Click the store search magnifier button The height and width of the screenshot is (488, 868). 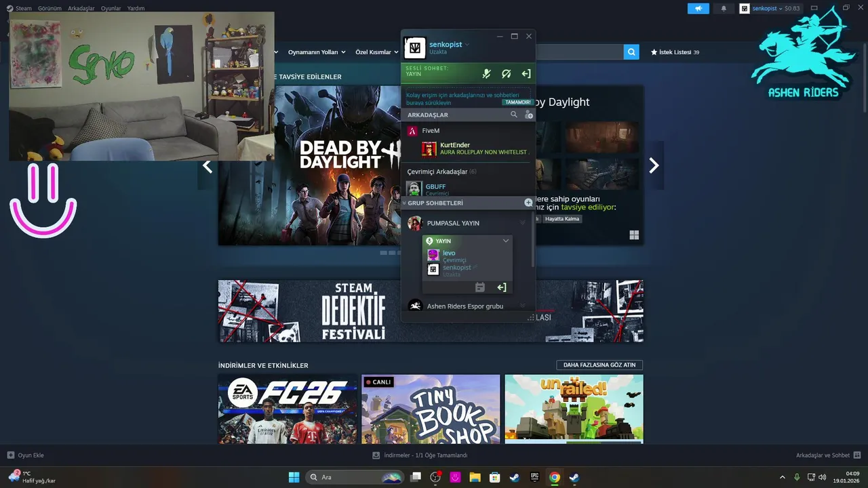pyautogui.click(x=631, y=52)
